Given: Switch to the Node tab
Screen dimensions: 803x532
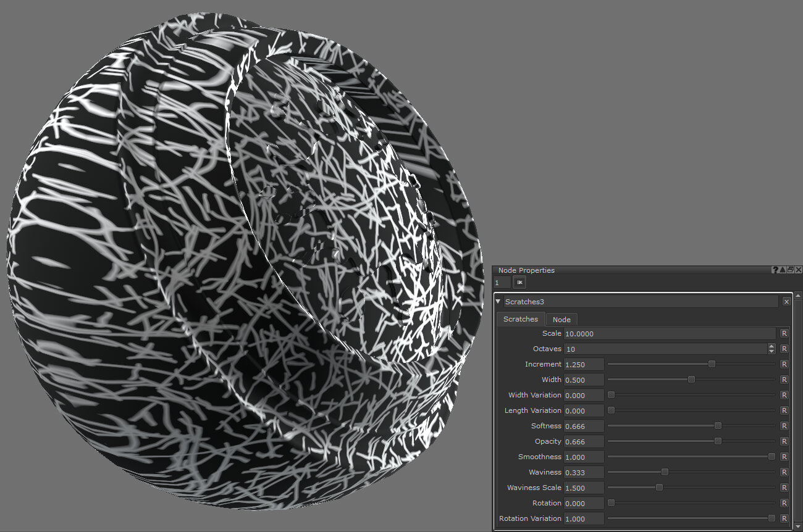Looking at the screenshot, I should click(561, 319).
